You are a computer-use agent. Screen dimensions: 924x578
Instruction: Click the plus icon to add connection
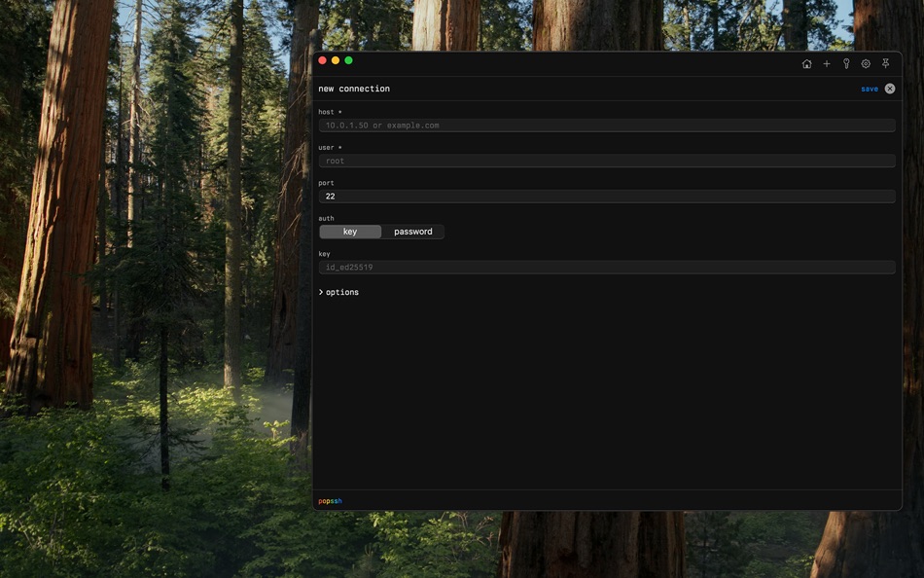tap(827, 63)
